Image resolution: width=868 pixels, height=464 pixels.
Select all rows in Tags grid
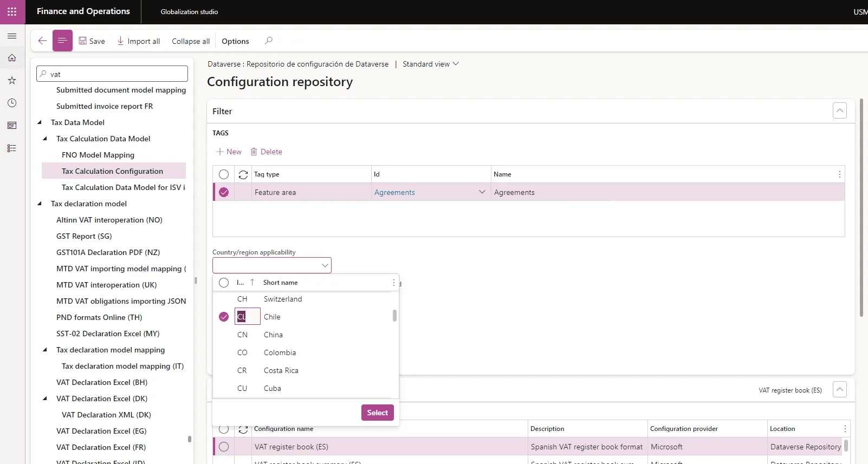click(224, 174)
